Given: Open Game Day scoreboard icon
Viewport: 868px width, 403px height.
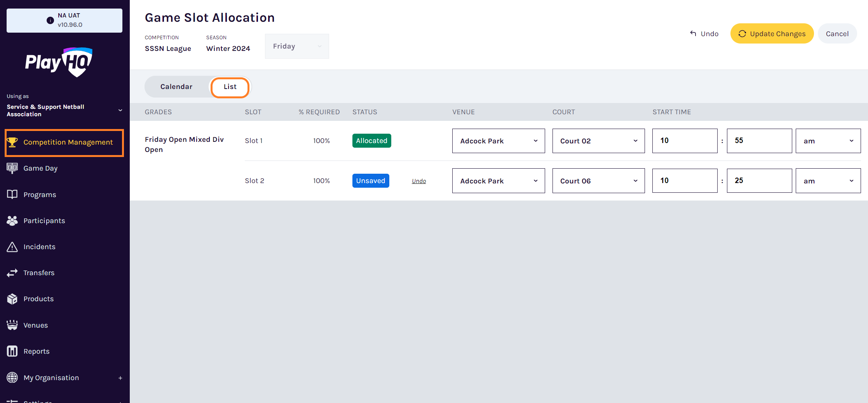Looking at the screenshot, I should pos(12,168).
